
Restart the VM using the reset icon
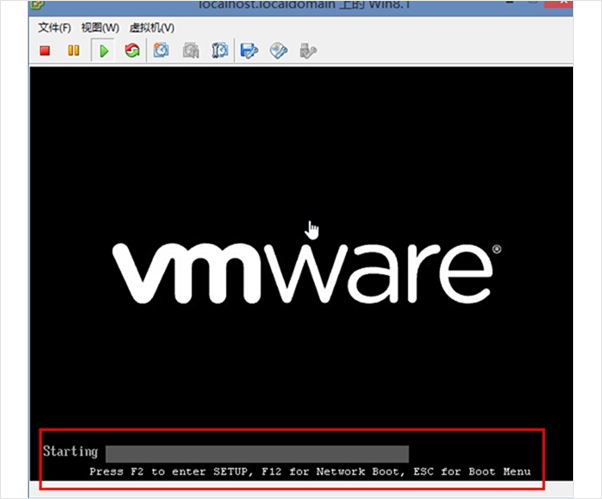tap(132, 50)
